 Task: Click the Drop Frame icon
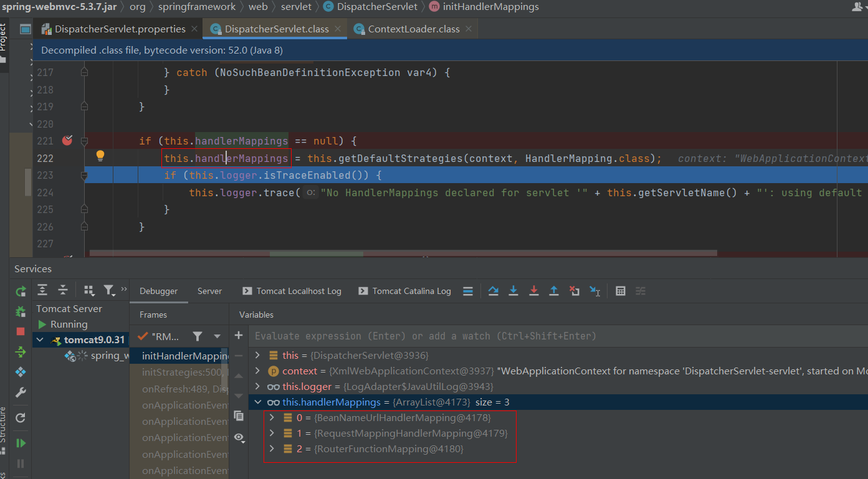coord(575,291)
